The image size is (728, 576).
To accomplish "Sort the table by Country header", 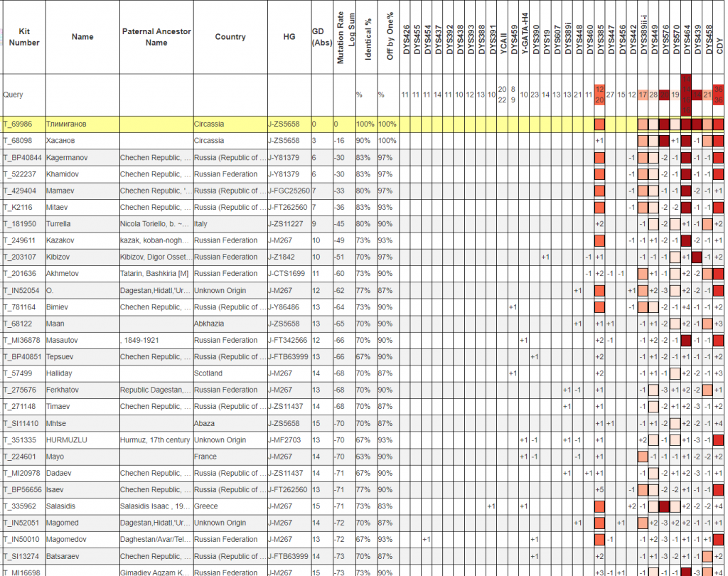I will pos(230,37).
